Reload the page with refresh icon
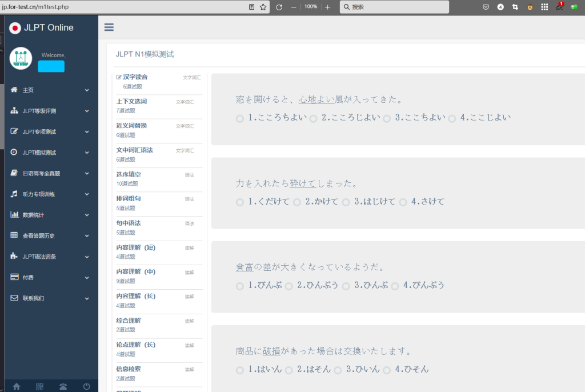 [279, 7]
